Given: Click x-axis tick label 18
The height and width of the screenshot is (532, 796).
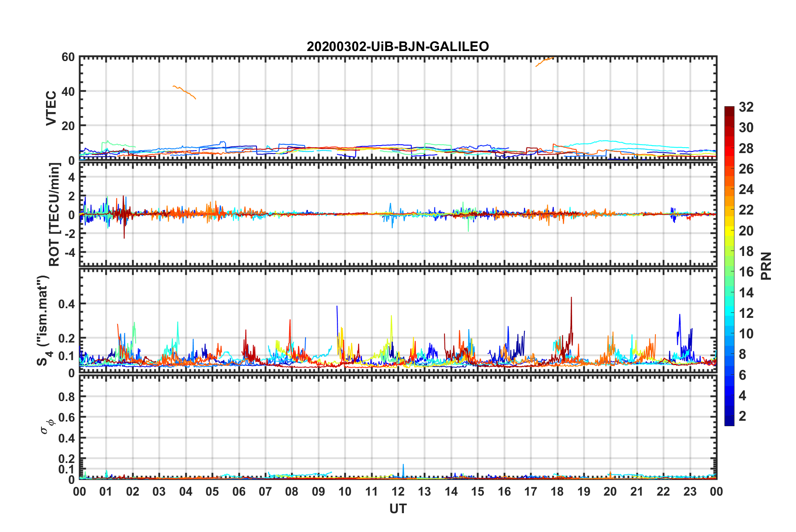Looking at the screenshot, I should point(557,491).
